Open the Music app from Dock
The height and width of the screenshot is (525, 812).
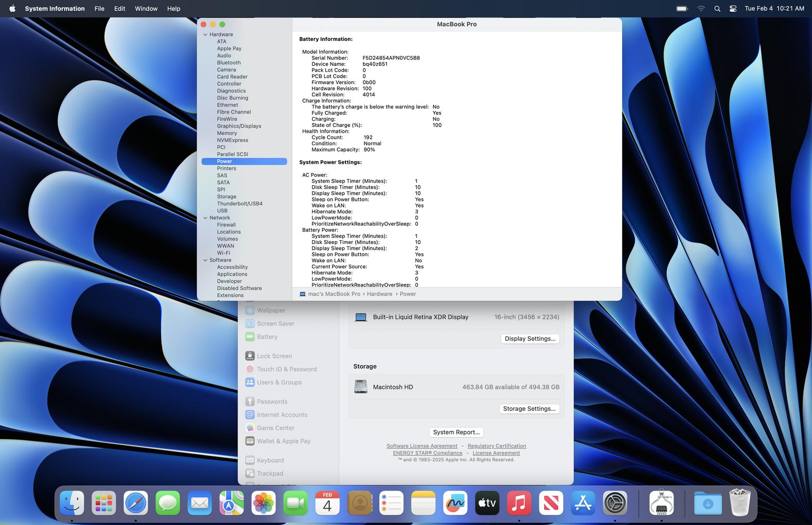[x=519, y=503]
